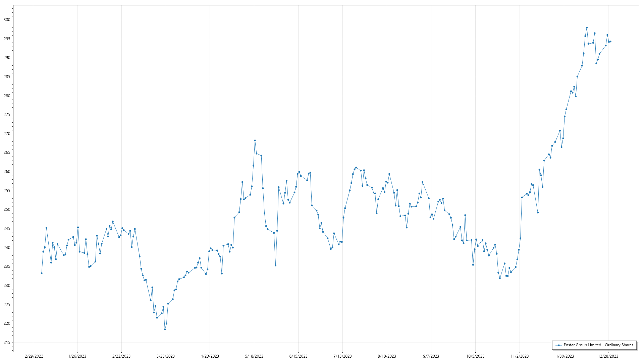Click the 3/23/2023 x-axis date label
This screenshot has width=644, height=362.
point(165,356)
